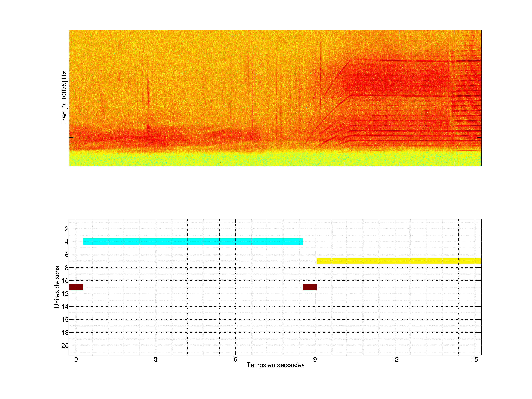Click the yellow bar near sound unit 7

(x=399, y=261)
